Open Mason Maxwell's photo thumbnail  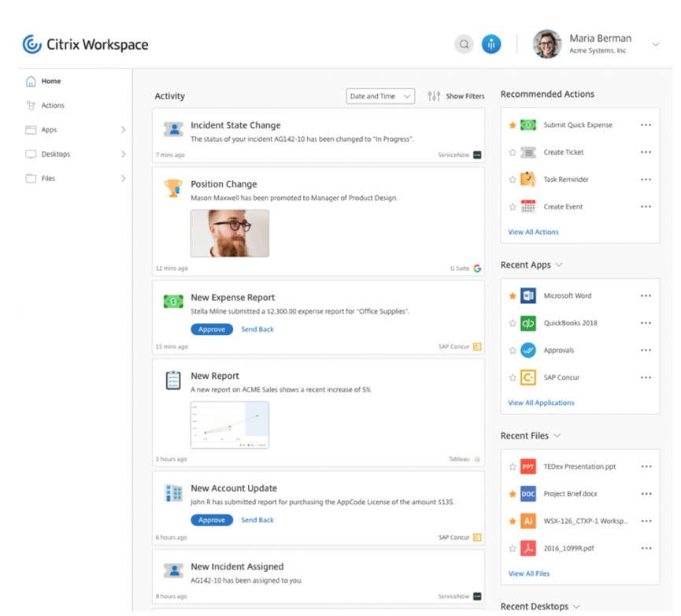(230, 233)
